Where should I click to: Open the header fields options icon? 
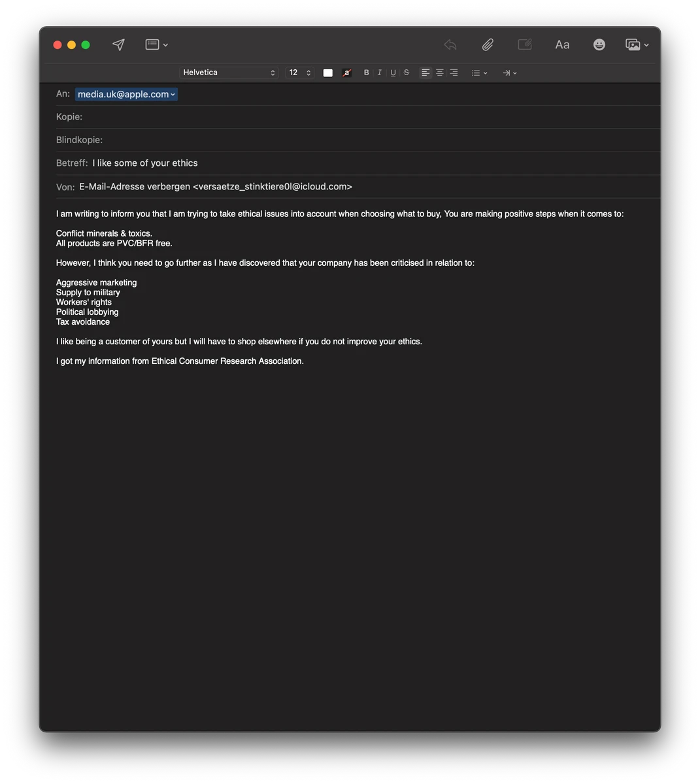click(156, 44)
